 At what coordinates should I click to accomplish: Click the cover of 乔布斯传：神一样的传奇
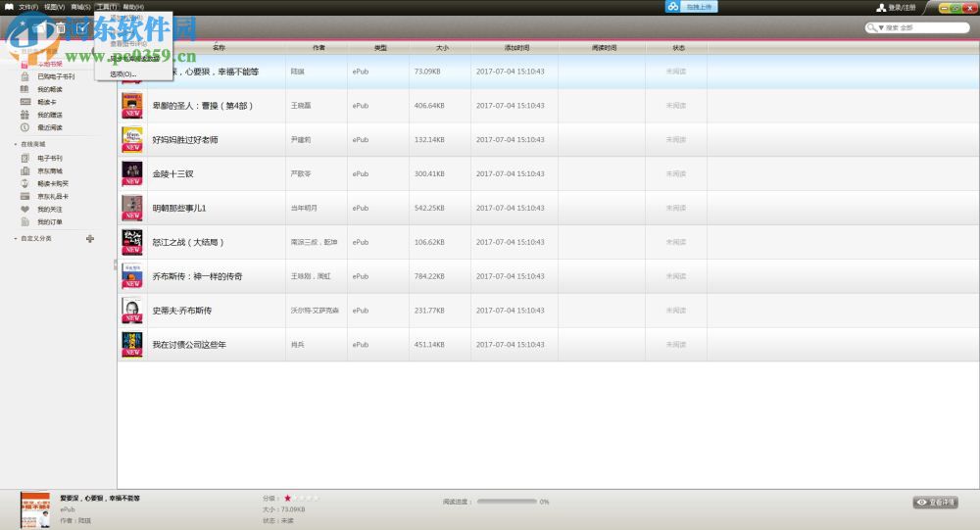132,276
